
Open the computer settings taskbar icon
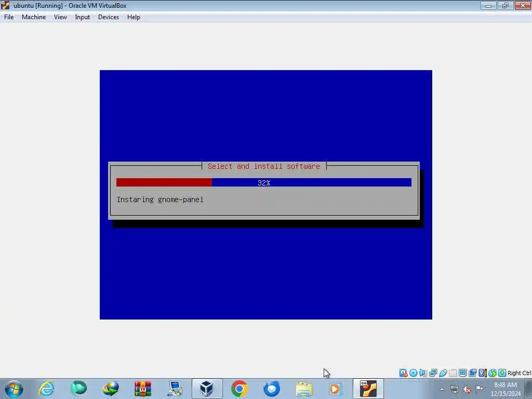tap(175, 389)
